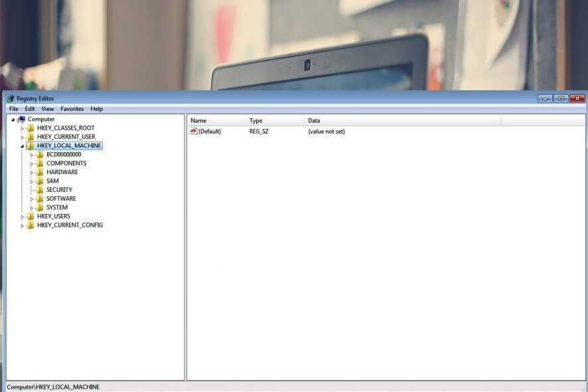Open the Favorites menu
Screen dimensions: 588x392
(72, 108)
